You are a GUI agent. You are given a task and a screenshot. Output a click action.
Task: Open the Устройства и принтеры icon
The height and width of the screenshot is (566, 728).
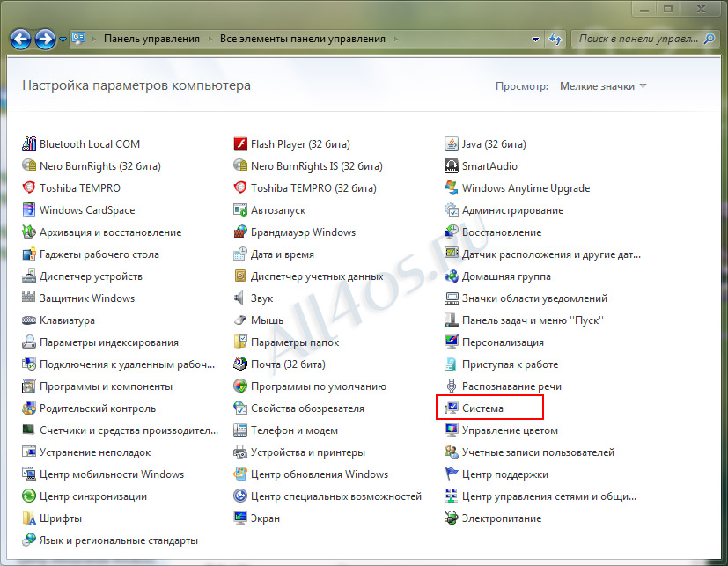point(240,452)
